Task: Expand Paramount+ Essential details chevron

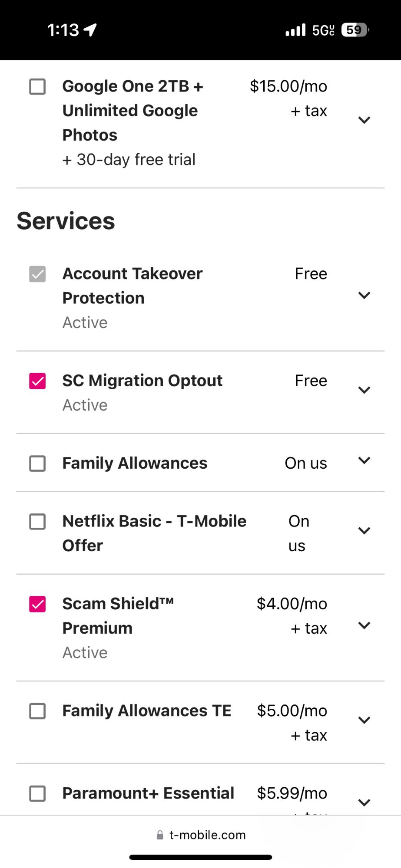Action: (364, 802)
